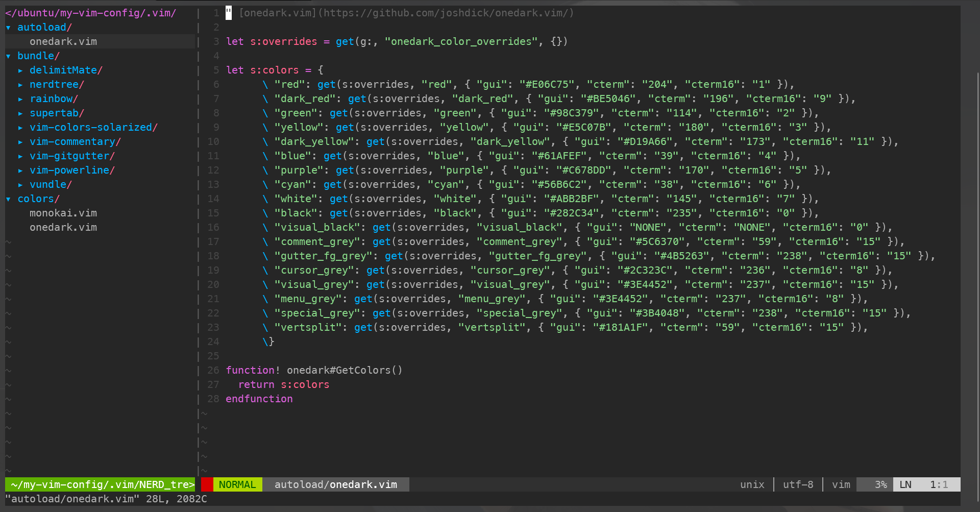The width and height of the screenshot is (980, 512).
Task: Click the unix file format segment
Action: (752, 484)
